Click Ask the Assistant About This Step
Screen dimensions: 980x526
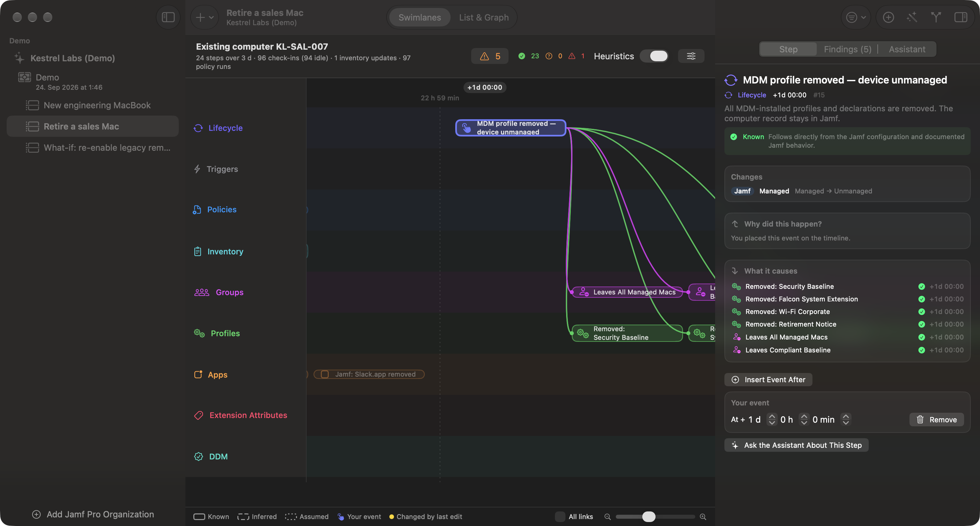tap(796, 445)
